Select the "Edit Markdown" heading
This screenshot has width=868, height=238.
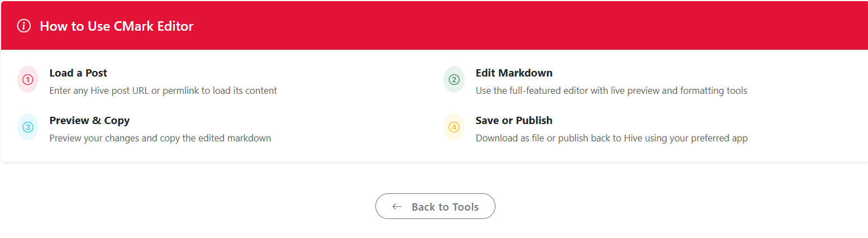coord(514,73)
